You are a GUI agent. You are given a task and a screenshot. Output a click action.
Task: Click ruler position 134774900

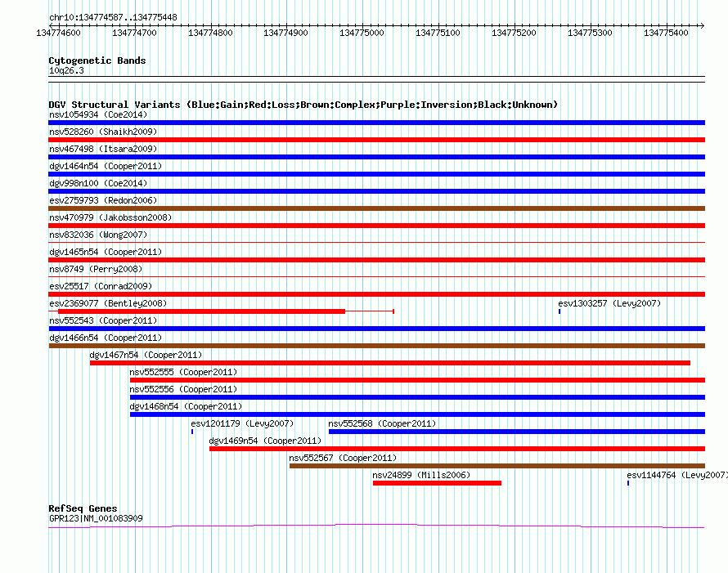tap(285, 33)
